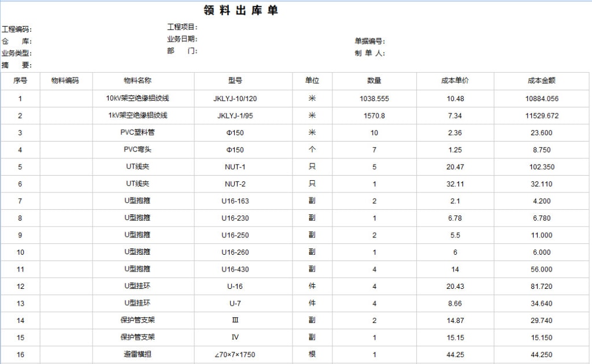This screenshot has width=592, height=364.
Task: Click the 物料名称 column header
Action: click(x=143, y=81)
